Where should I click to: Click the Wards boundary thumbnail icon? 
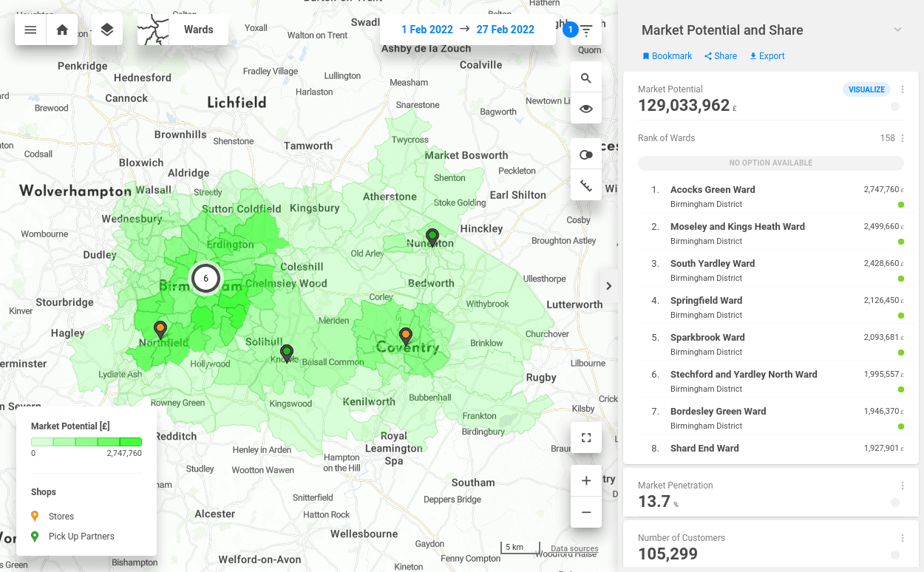coord(154,30)
